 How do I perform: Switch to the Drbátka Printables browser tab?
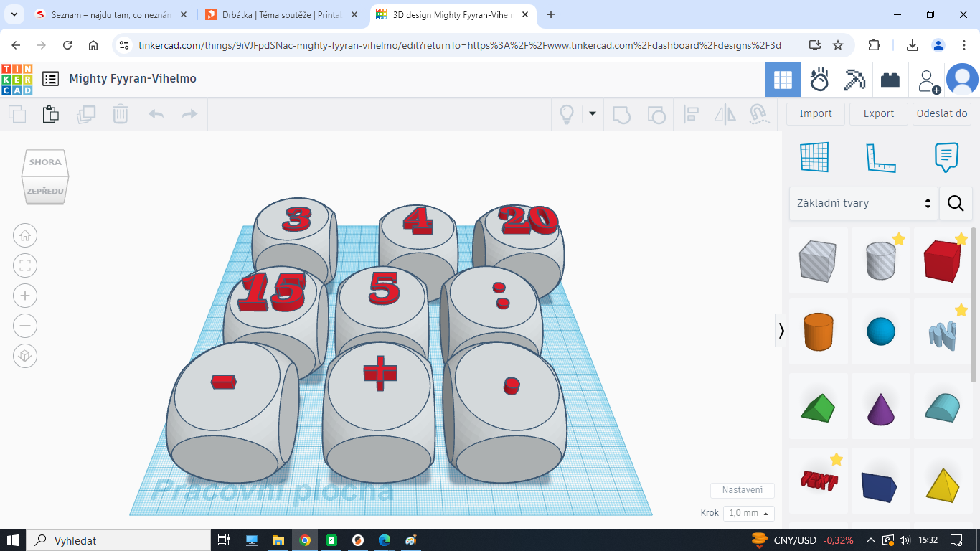(282, 14)
